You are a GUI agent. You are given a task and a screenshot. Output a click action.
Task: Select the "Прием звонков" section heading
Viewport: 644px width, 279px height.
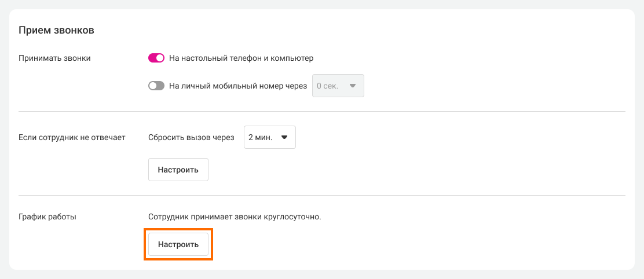click(56, 30)
